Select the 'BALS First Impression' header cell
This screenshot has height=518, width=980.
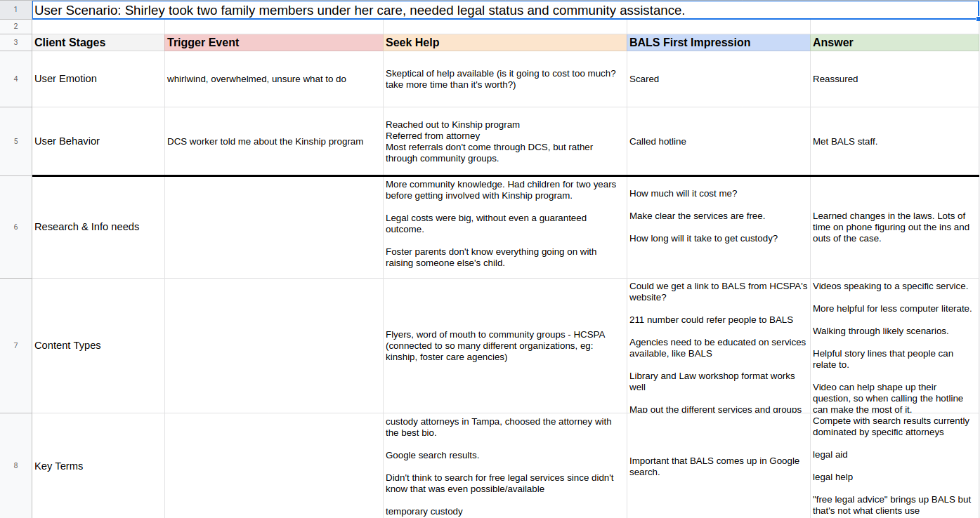719,43
